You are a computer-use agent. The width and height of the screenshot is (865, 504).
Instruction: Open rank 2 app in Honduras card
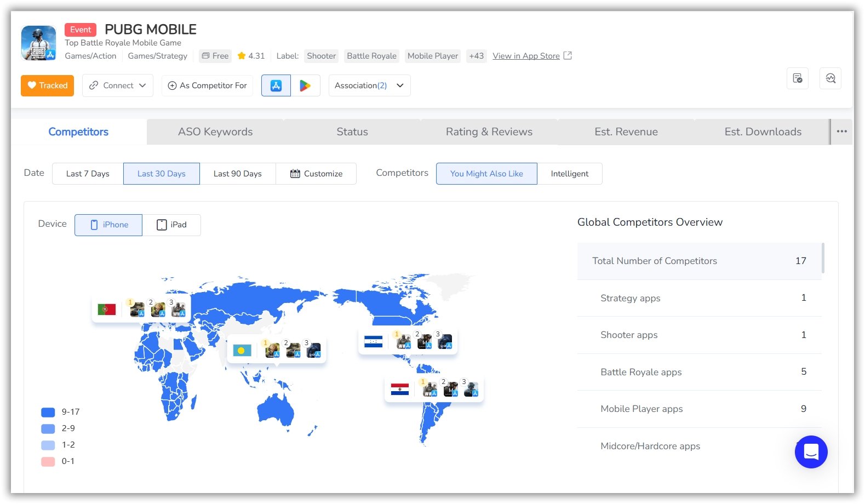425,342
